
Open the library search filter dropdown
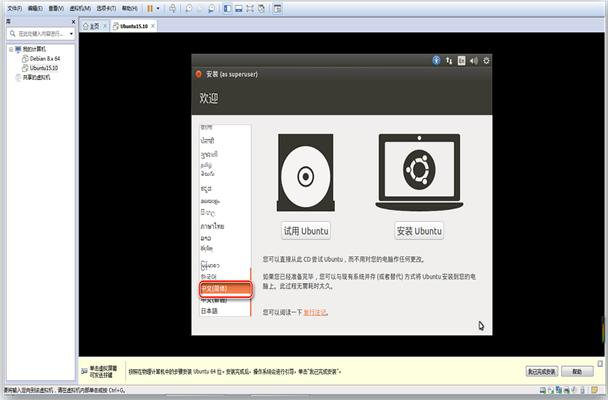[71, 34]
